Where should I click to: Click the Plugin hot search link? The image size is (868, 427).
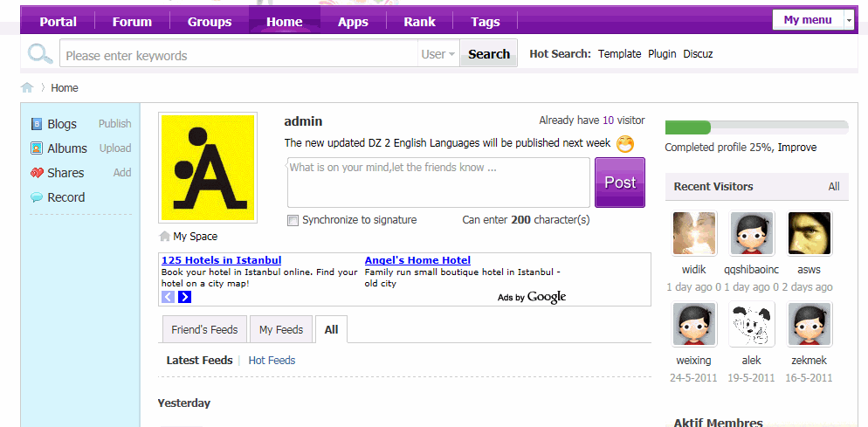[662, 54]
